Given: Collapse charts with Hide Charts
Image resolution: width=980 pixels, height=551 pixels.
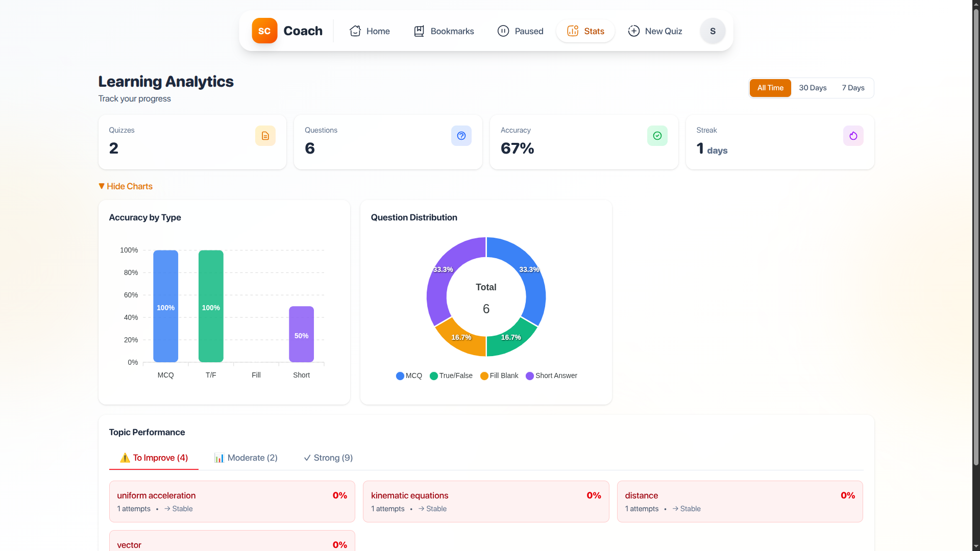Looking at the screenshot, I should pyautogui.click(x=126, y=186).
